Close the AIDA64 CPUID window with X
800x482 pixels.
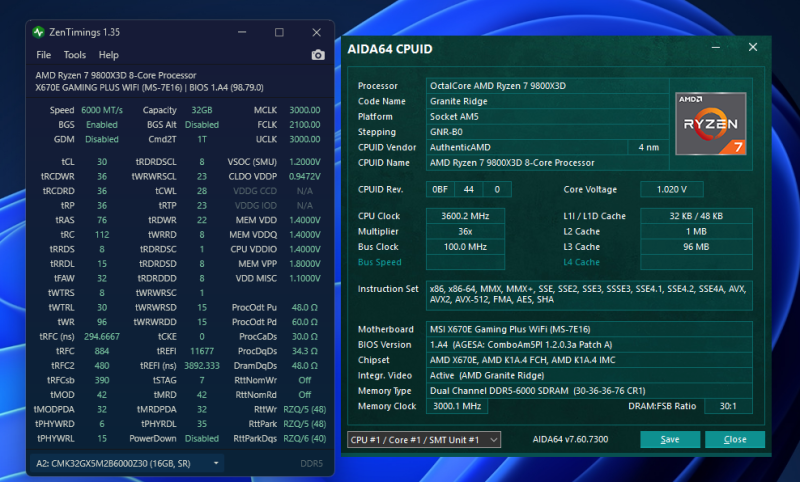753,47
